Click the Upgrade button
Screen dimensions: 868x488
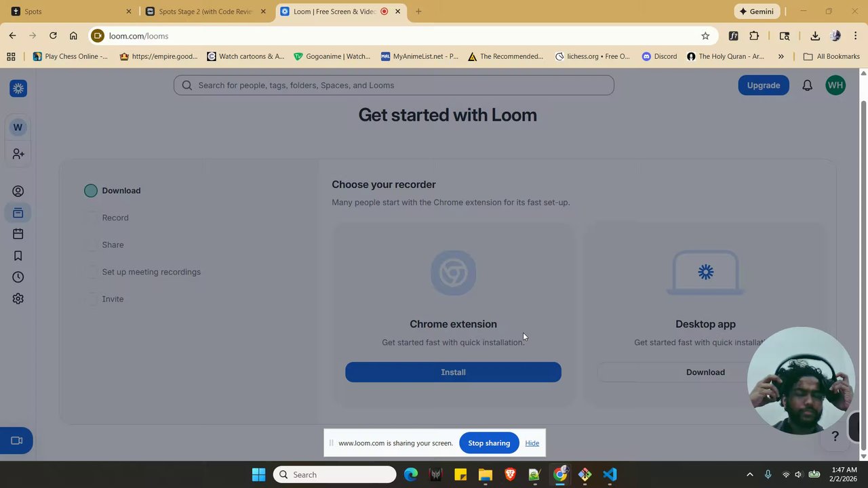click(764, 85)
